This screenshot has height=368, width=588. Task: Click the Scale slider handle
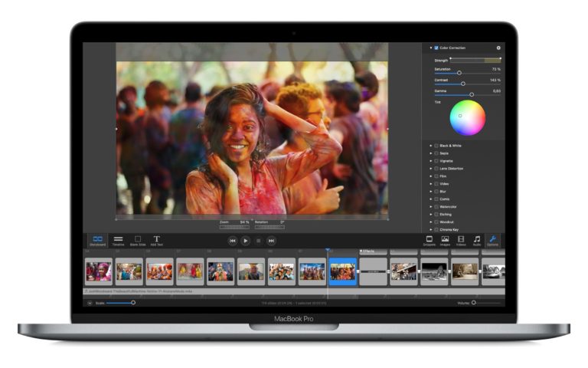point(133,303)
